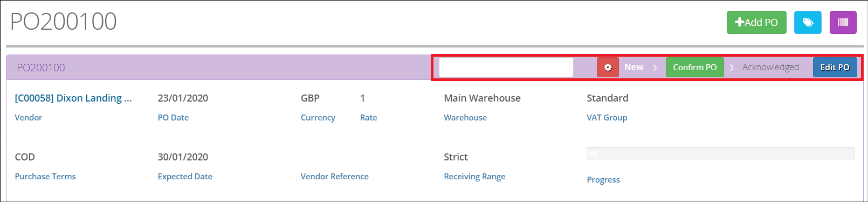Click the purple barcode icon button

843,22
